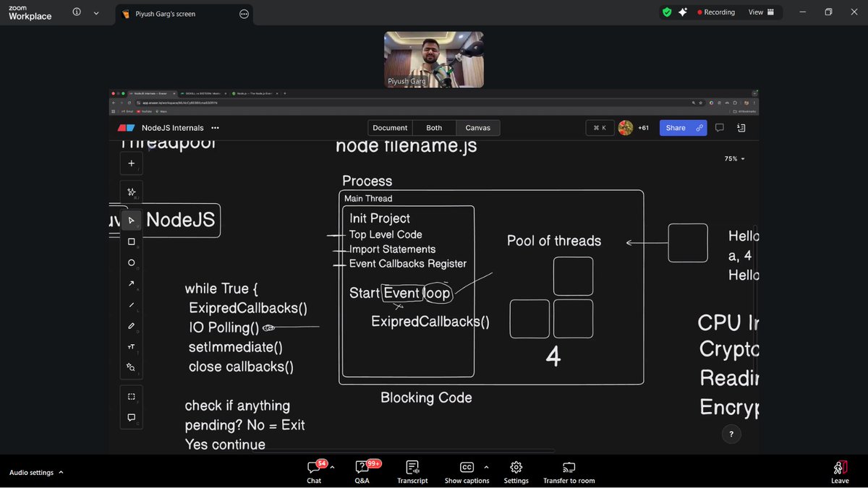This screenshot has width=868, height=488.
Task: Select the AI sparkle diagram tool
Action: coord(131,192)
